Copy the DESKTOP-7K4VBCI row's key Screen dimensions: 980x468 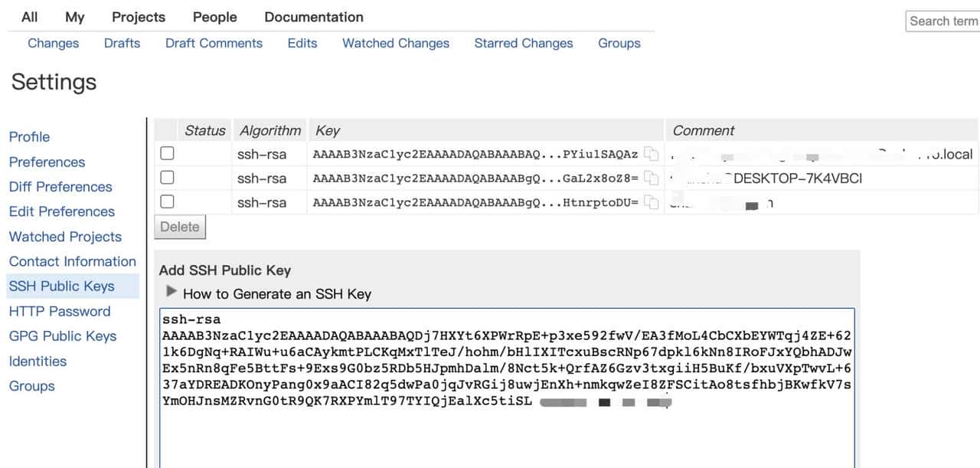click(x=651, y=178)
